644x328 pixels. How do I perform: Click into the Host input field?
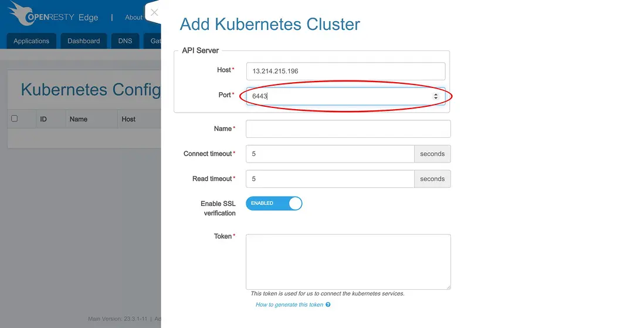tap(345, 71)
